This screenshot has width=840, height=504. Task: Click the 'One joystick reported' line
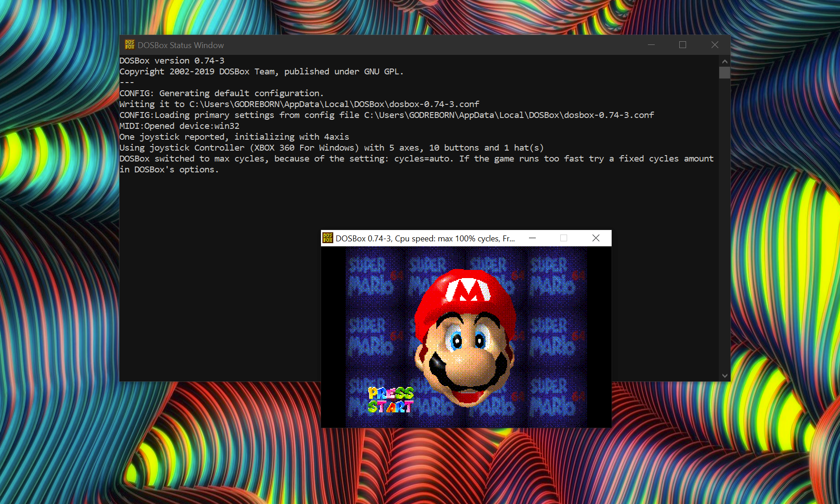[234, 137]
